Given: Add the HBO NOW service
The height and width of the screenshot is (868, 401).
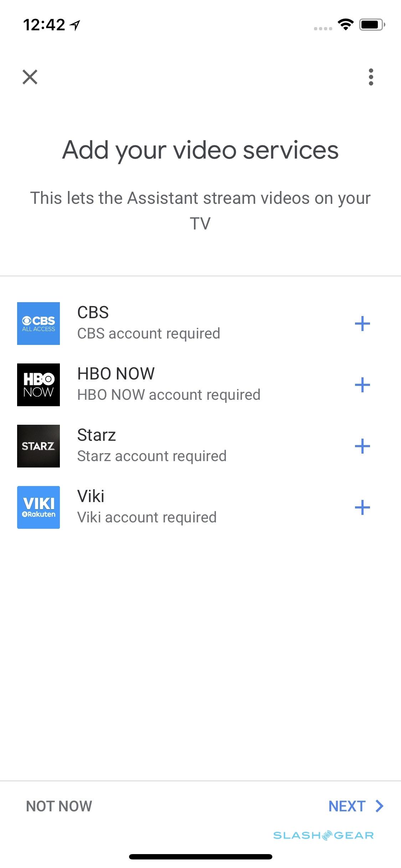Looking at the screenshot, I should click(363, 385).
